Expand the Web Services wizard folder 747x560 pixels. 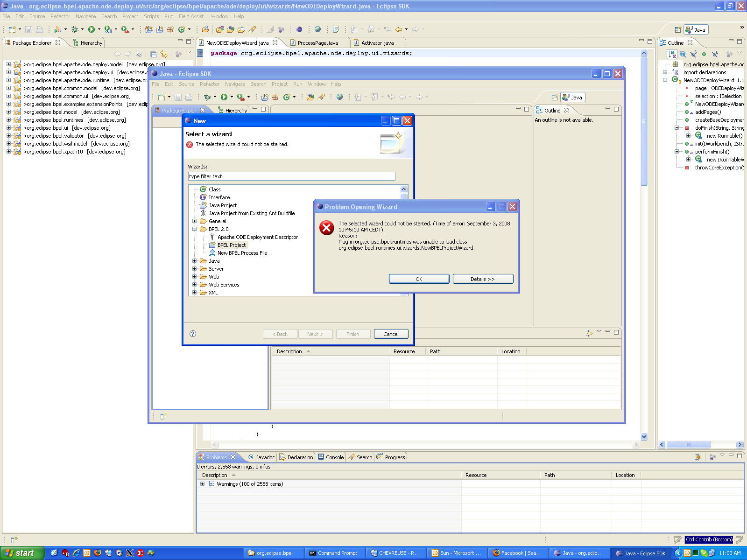click(x=195, y=285)
